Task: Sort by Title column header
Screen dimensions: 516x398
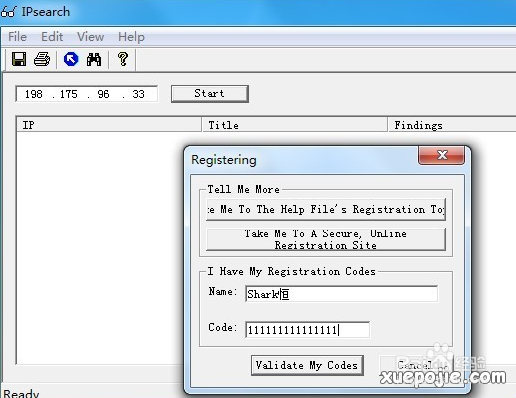Action: 295,125
